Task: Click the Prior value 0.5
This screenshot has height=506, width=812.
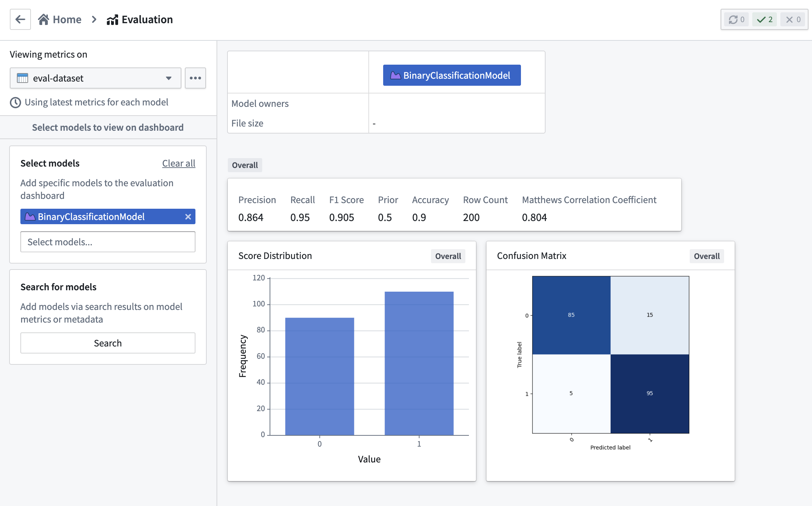Action: point(385,218)
